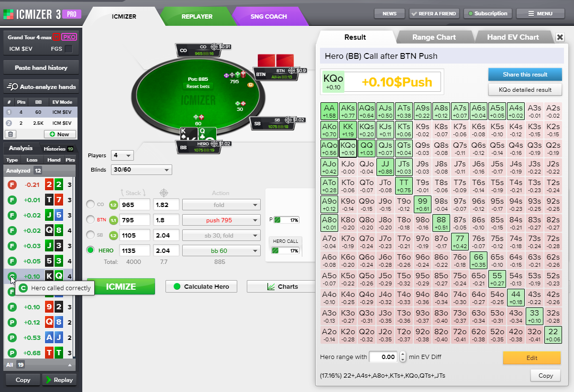Switch to the REPLAYER tab
The height and width of the screenshot is (392, 574).
pyautogui.click(x=197, y=16)
